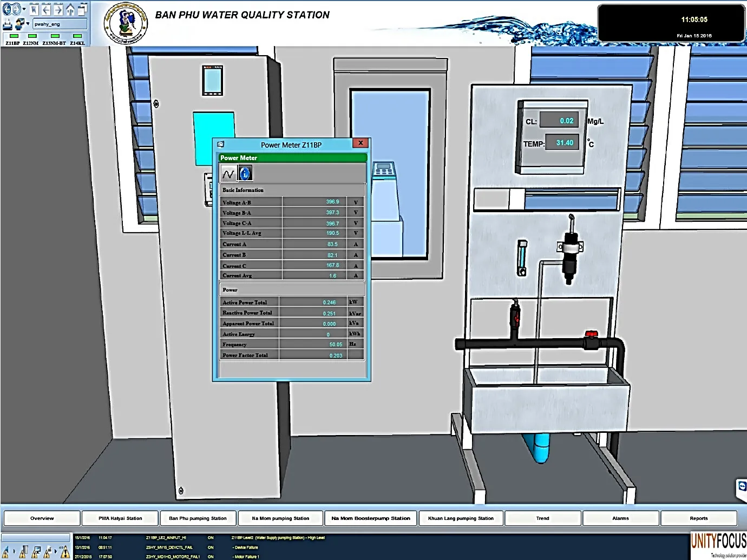The height and width of the screenshot is (560, 747).
Task: Click the bookmark toolbar icon
Action: coord(34,9)
